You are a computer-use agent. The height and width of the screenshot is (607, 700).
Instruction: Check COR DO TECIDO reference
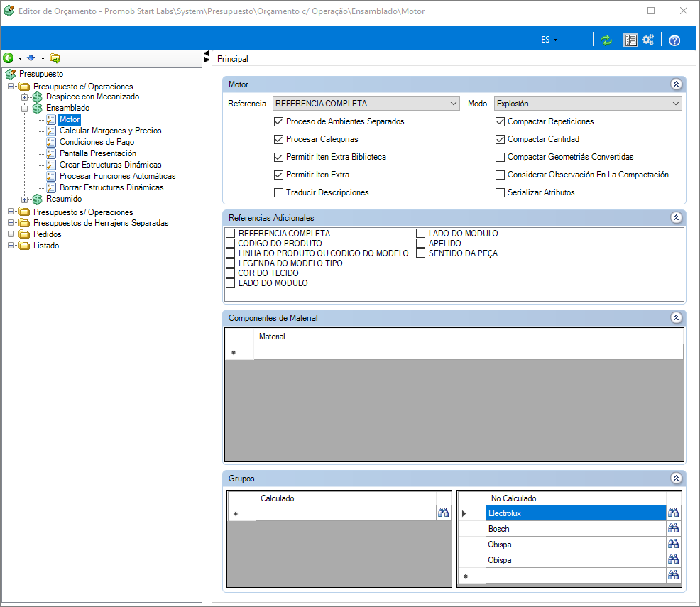pos(230,273)
